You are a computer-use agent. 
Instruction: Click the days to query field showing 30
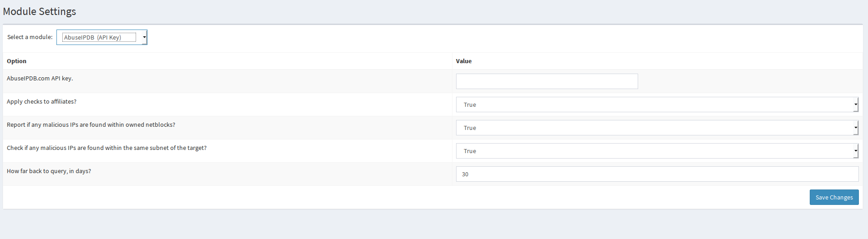coord(657,174)
